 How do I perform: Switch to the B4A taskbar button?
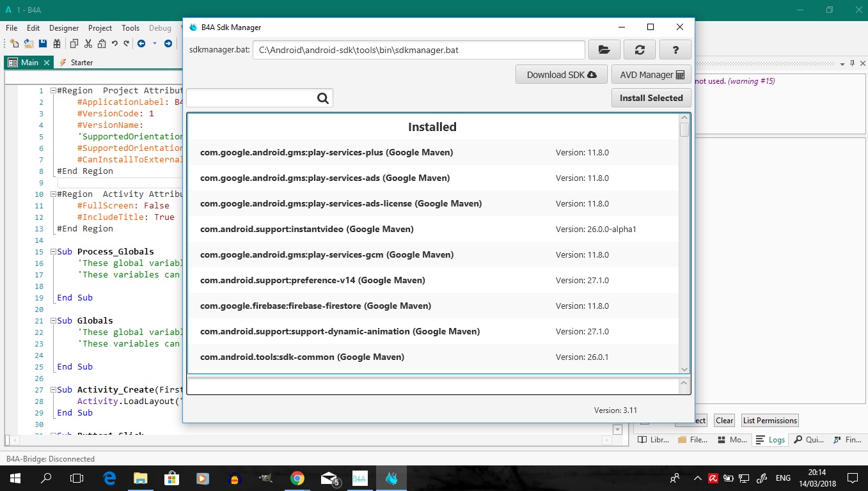click(359, 478)
